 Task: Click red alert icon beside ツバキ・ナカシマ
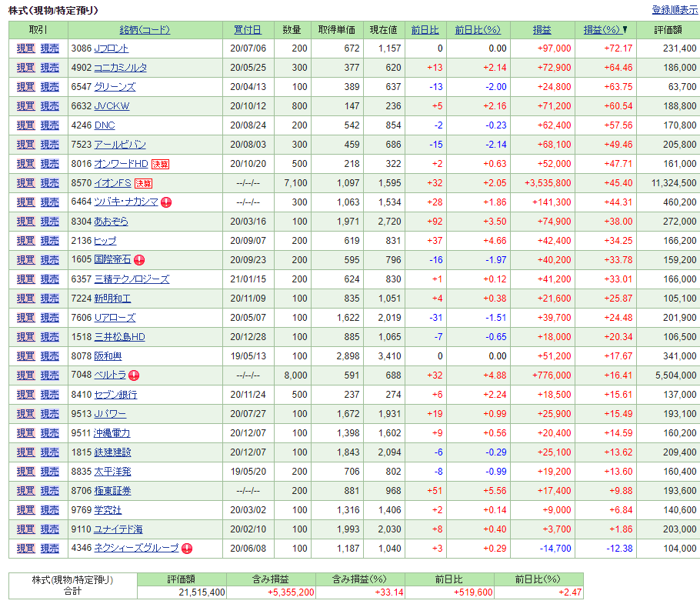(x=166, y=202)
